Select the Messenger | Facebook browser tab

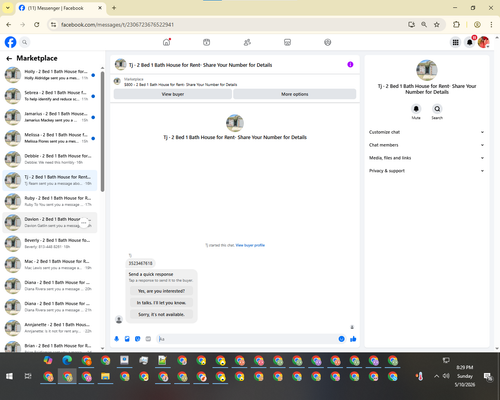(x=60, y=8)
